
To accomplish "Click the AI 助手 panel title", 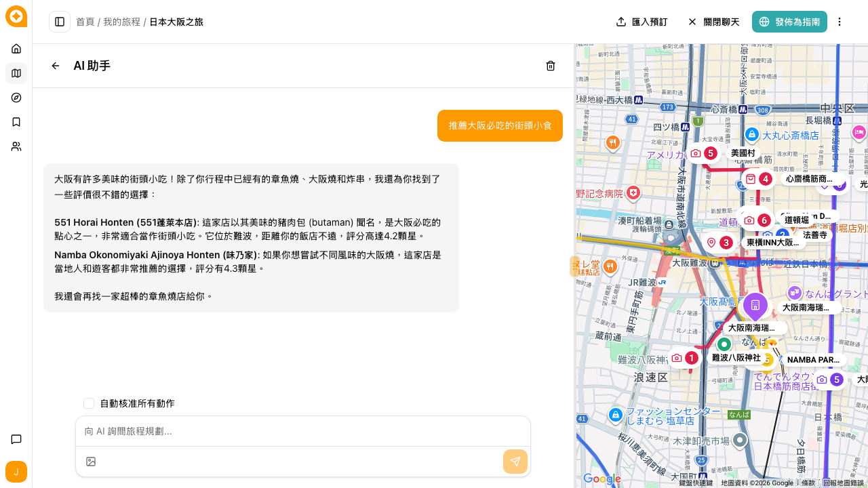I will tap(92, 66).
